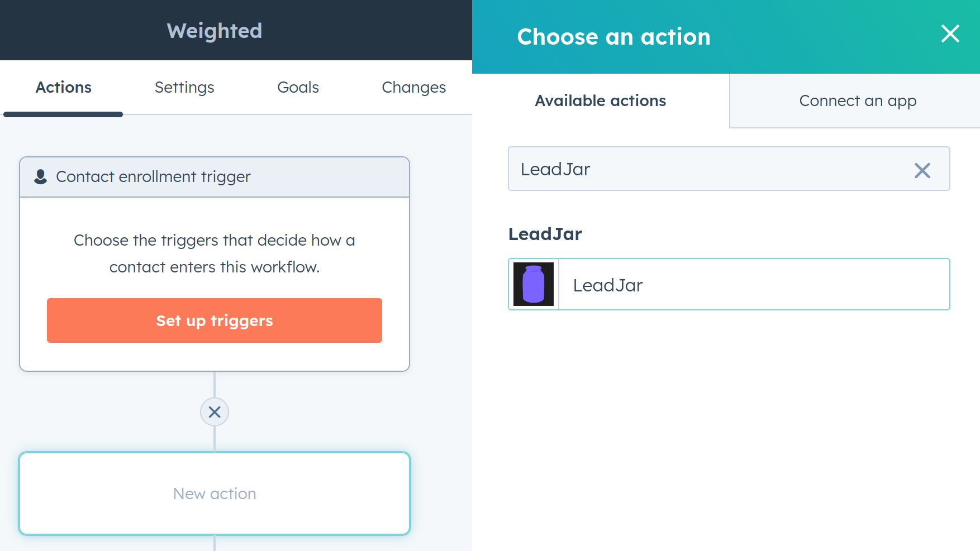980x551 pixels.
Task: Click the Weighted workflow title
Action: 215,31
